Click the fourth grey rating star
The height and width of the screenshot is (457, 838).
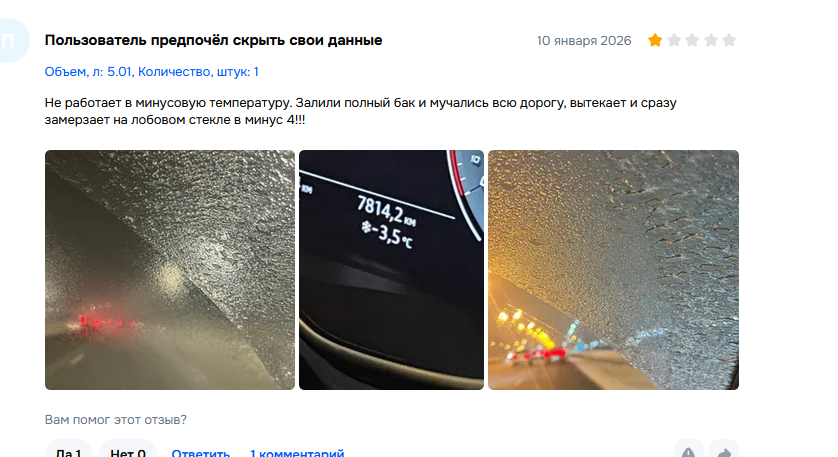711,40
